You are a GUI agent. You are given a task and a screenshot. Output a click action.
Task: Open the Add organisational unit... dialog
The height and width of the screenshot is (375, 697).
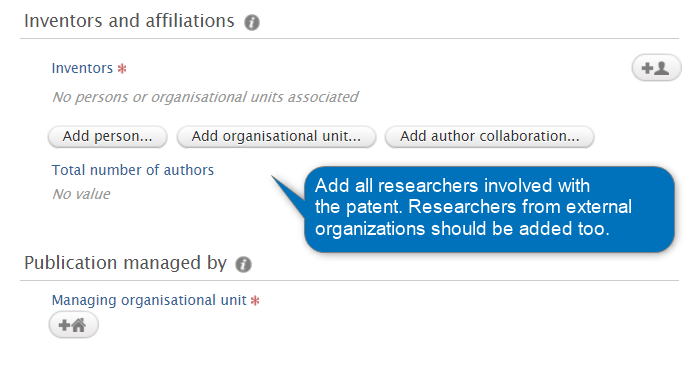(276, 136)
